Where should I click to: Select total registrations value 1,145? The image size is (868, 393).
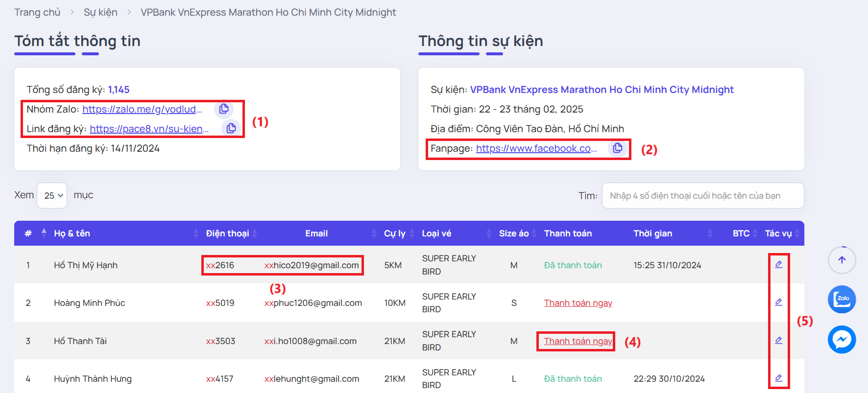coord(119,90)
